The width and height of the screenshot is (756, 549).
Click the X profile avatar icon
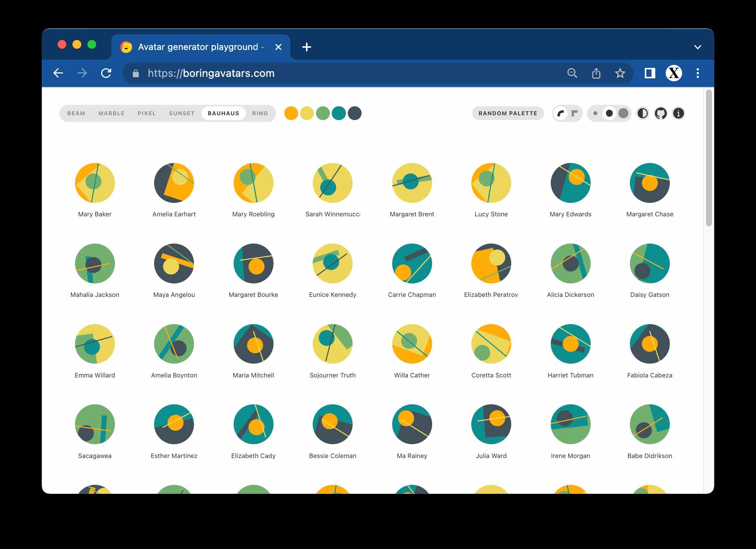click(x=674, y=73)
